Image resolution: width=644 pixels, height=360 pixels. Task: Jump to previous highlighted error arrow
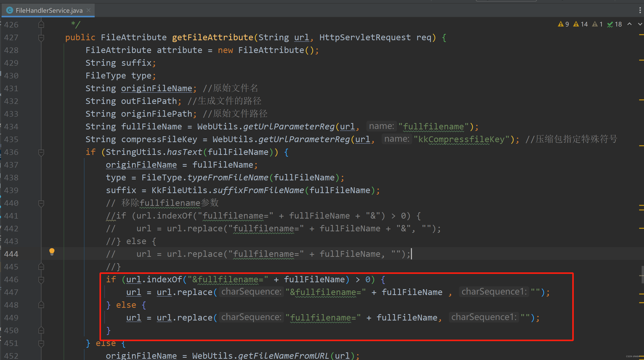[x=629, y=24]
